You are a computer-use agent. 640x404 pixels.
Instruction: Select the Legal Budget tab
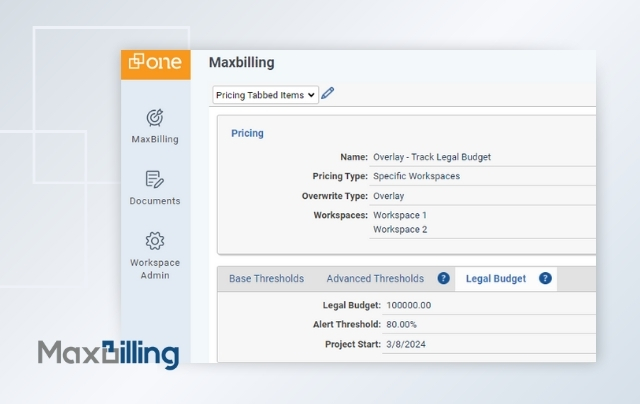tap(496, 279)
